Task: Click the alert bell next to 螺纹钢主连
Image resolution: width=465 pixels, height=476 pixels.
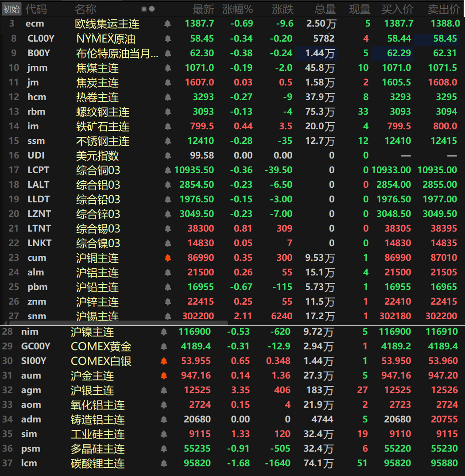Action: click(x=167, y=112)
